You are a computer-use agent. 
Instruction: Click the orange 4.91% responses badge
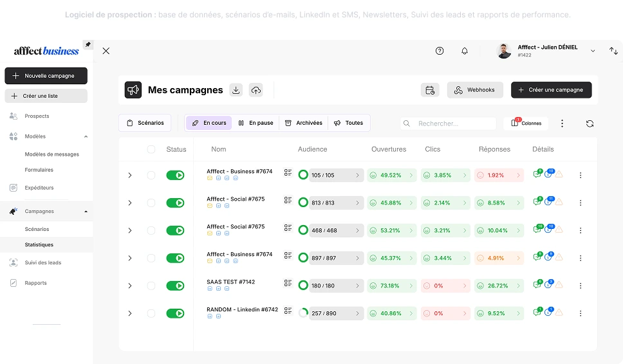pos(499,258)
